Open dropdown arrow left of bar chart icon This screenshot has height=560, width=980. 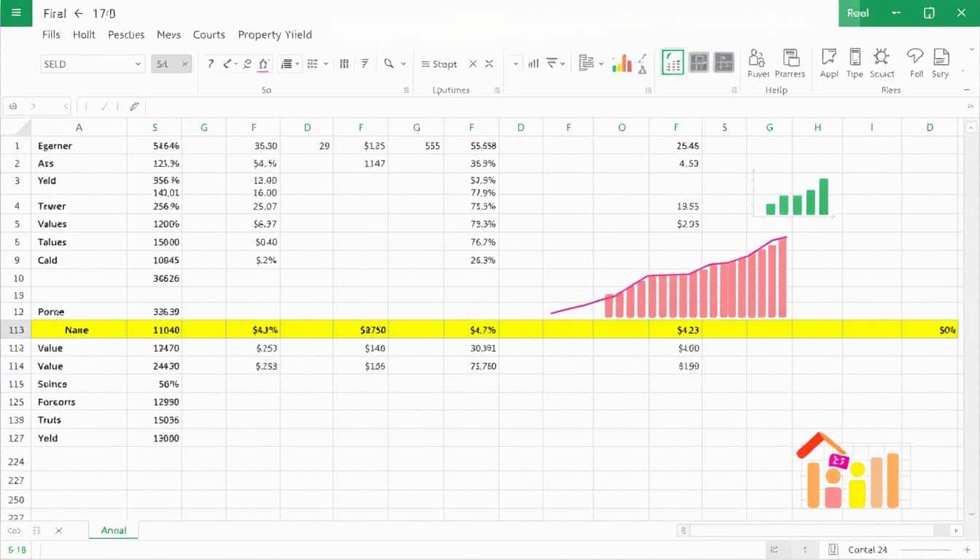click(516, 64)
